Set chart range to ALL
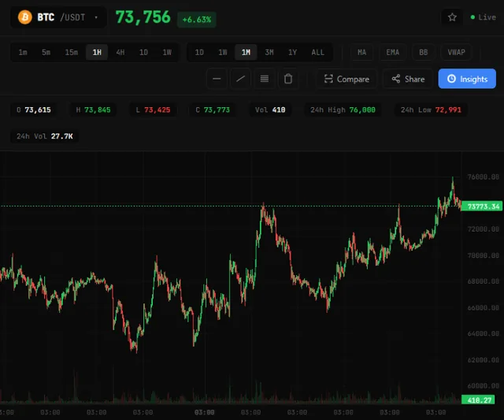Viewport: 504px width, 420px height. pyautogui.click(x=318, y=52)
